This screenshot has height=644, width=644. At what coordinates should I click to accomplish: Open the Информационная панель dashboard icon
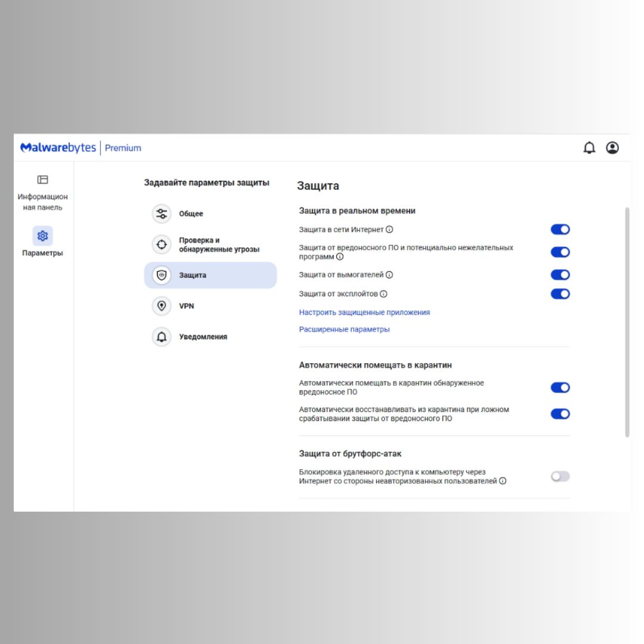(x=43, y=179)
